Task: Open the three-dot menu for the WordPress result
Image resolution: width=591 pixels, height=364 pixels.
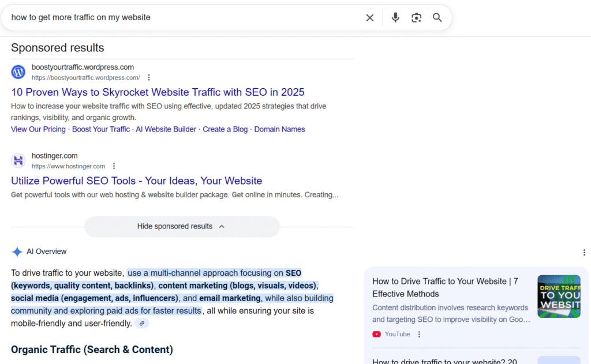Action: 149,77
